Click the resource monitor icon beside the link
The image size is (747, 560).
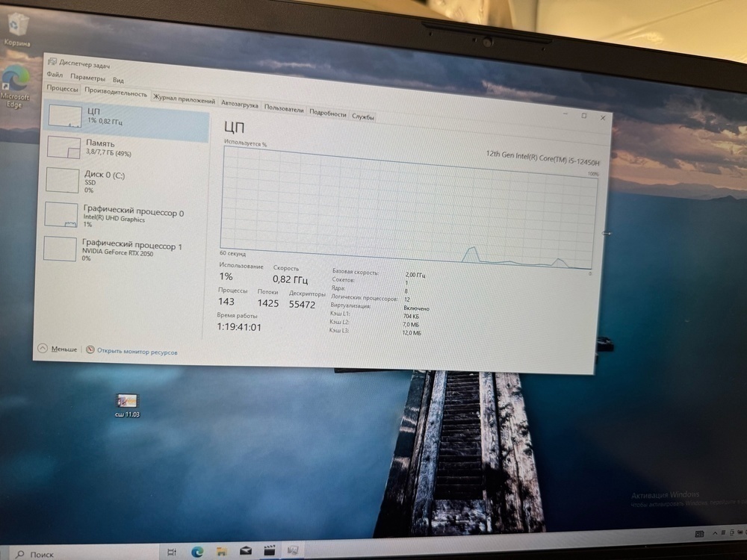(90, 349)
